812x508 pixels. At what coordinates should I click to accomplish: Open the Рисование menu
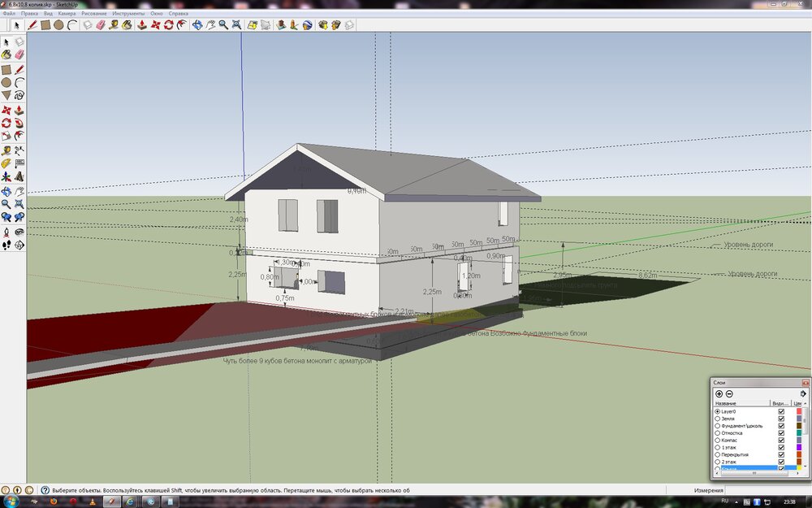click(94, 14)
